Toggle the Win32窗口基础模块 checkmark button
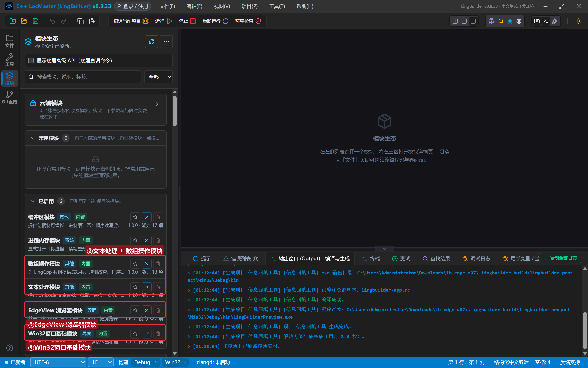 click(x=147, y=334)
